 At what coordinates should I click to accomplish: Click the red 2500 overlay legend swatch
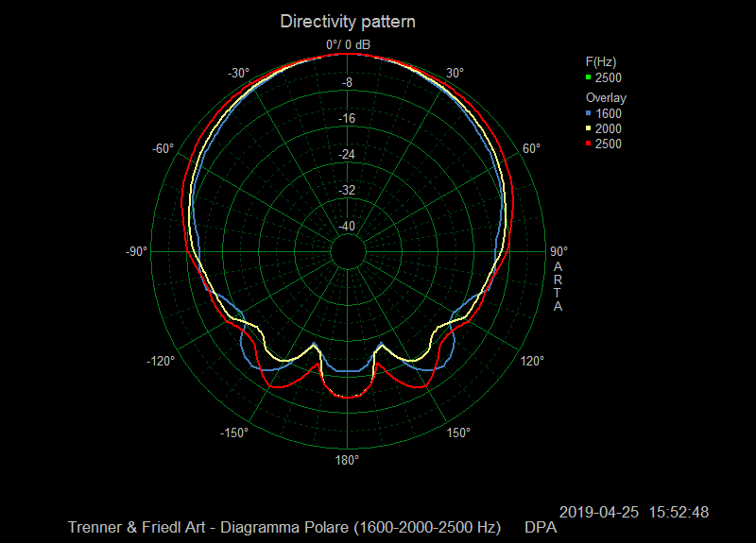(588, 144)
